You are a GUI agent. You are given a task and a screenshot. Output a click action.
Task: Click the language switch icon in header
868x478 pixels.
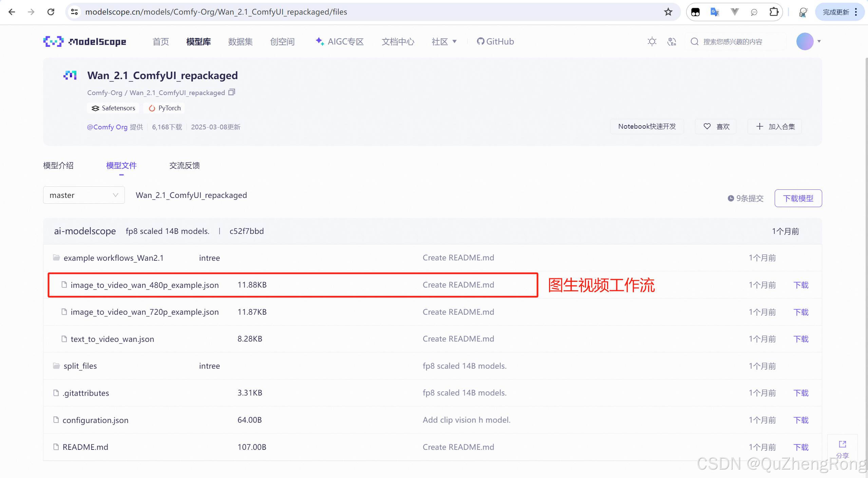pos(672,41)
